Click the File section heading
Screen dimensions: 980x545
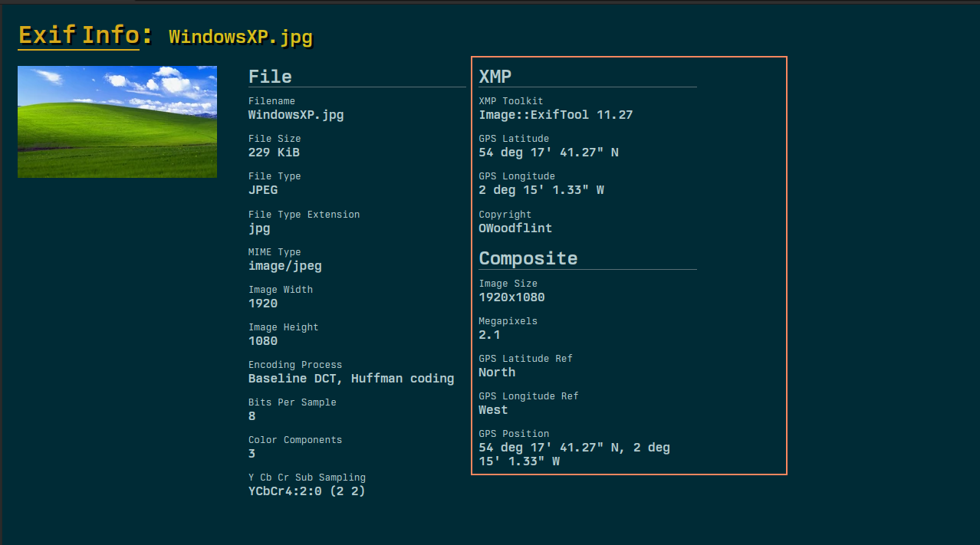point(270,77)
